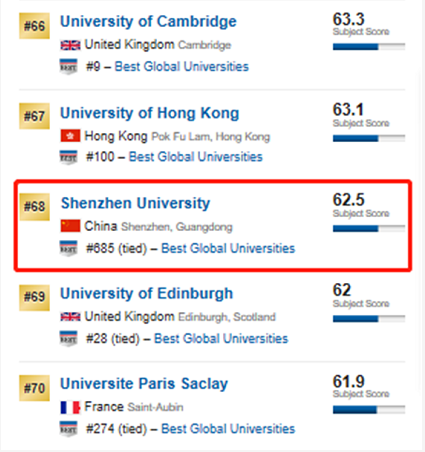
Task: Click the 62.5 subject score bar
Action: [369, 228]
